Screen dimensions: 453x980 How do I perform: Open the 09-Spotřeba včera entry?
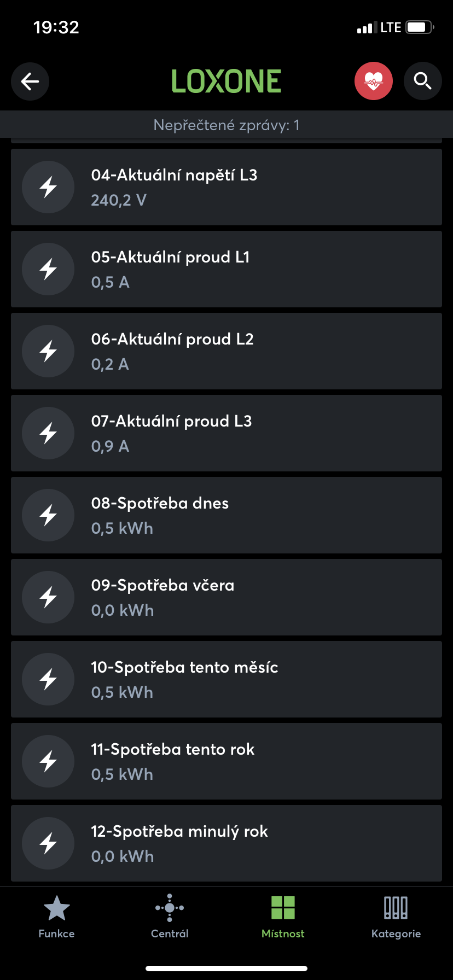click(x=226, y=597)
